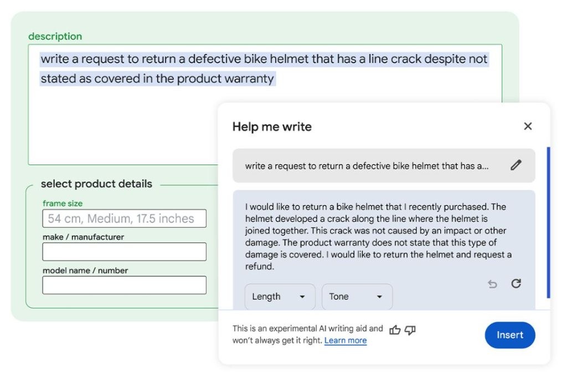Image resolution: width=567 pixels, height=392 pixels.
Task: Give thumbs down feedback
Action: pos(410,330)
